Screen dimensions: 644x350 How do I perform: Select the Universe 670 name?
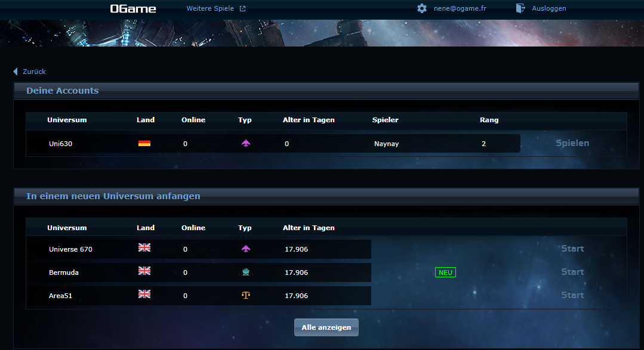[x=70, y=249]
